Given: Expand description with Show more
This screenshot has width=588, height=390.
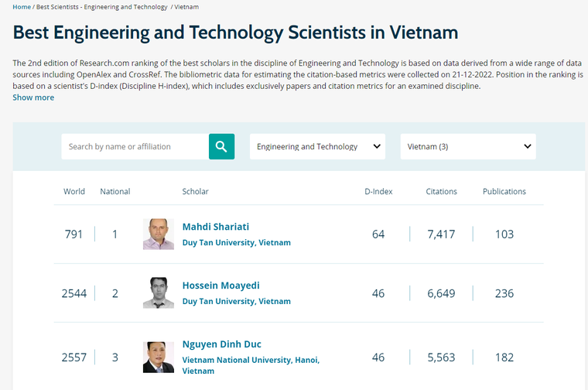Looking at the screenshot, I should 33,97.
